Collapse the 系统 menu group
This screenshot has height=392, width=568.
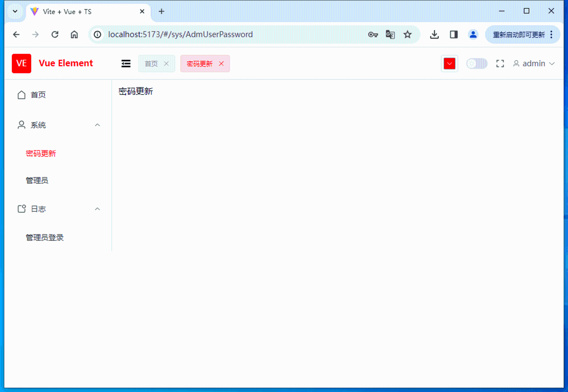point(59,125)
